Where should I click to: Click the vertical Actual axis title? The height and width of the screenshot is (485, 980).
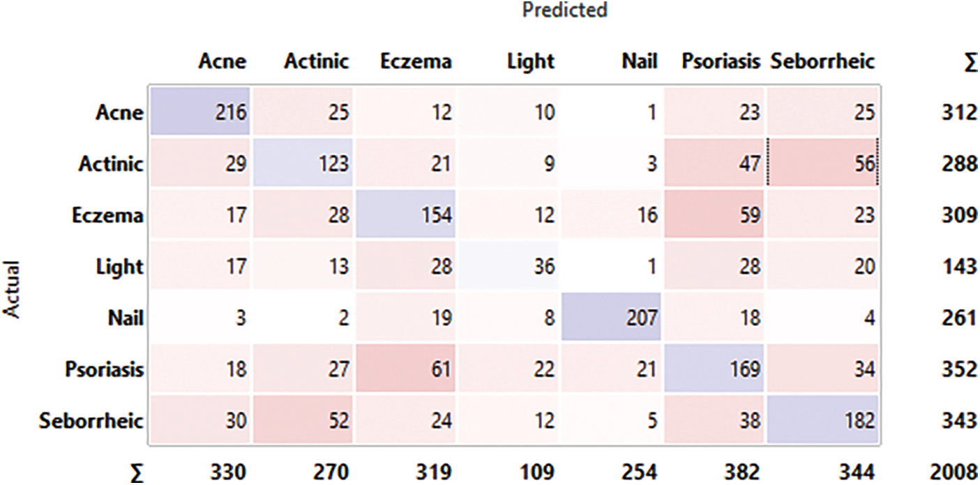point(15,290)
